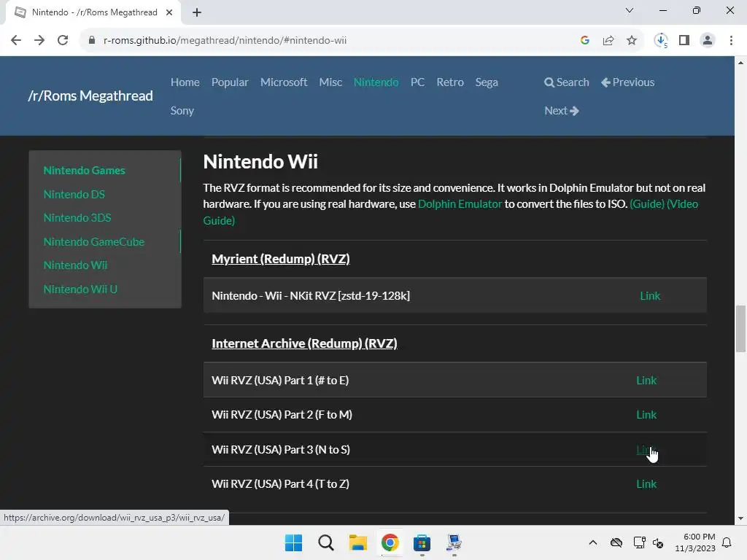Open the PC nav item
Image resolution: width=747 pixels, height=560 pixels.
tap(417, 82)
